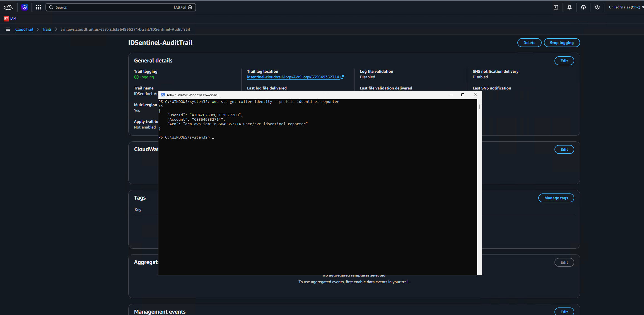Expand the United States (Ohio) region selector
The width and height of the screenshot is (644, 315).
pyautogui.click(x=626, y=7)
